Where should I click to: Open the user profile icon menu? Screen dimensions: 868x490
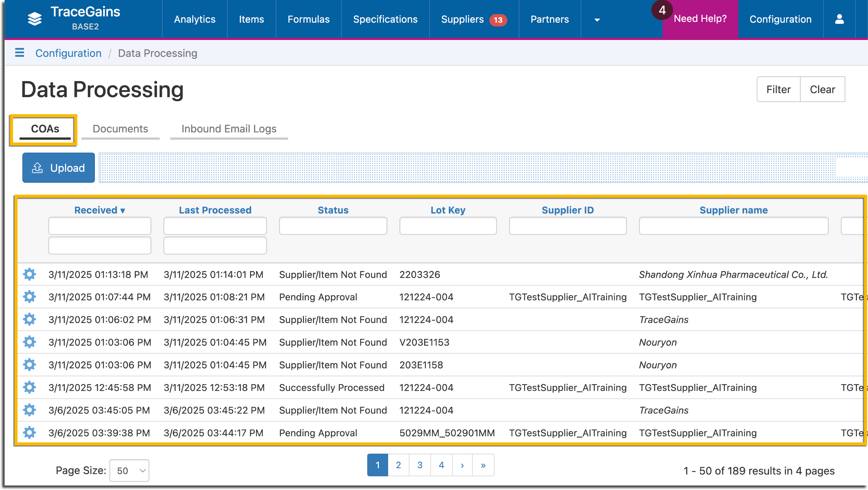point(839,19)
